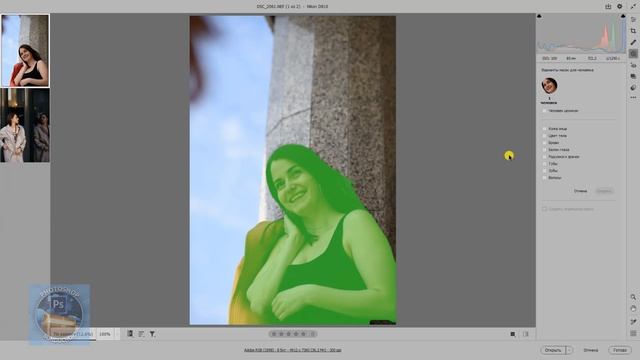Toggle default settings split-view icon
This screenshot has width=640, height=360.
coord(526,334)
